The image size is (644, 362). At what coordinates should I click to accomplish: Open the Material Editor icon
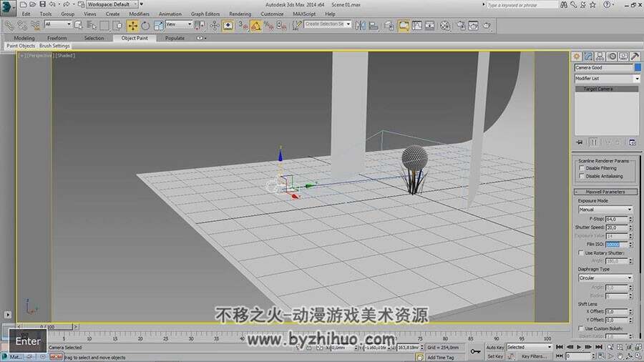tap(445, 26)
